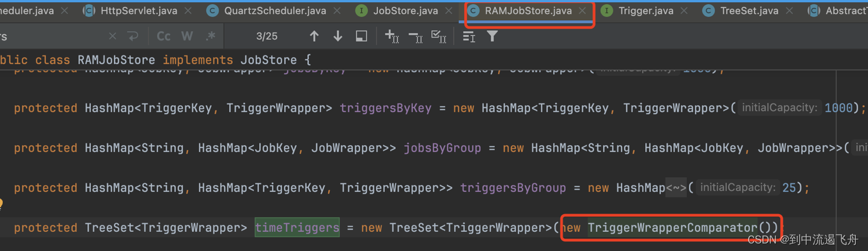
Task: Jump to the next search occurrence
Action: pyautogui.click(x=338, y=36)
